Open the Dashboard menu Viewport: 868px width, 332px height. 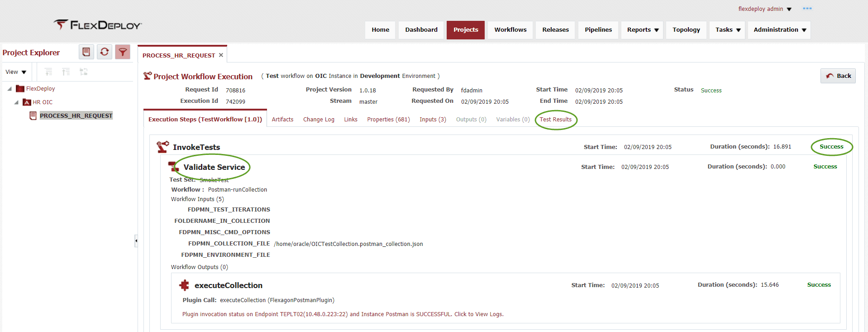tap(421, 30)
